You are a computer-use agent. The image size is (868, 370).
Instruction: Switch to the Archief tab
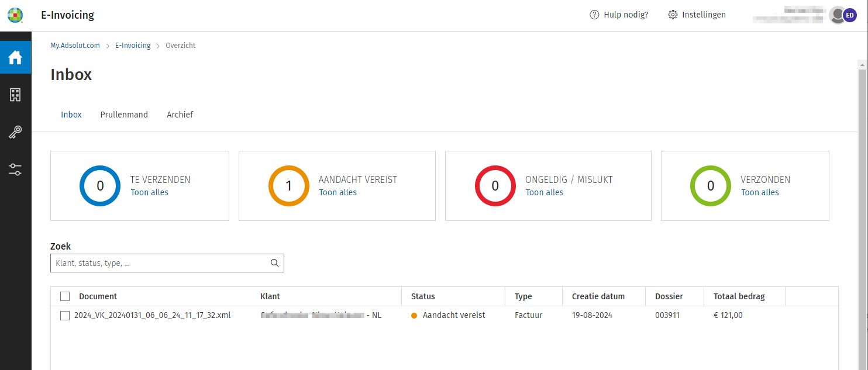(x=180, y=115)
